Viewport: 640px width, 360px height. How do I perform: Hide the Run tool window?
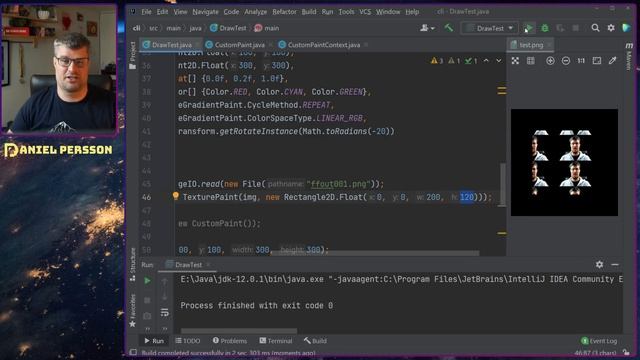tap(615, 264)
